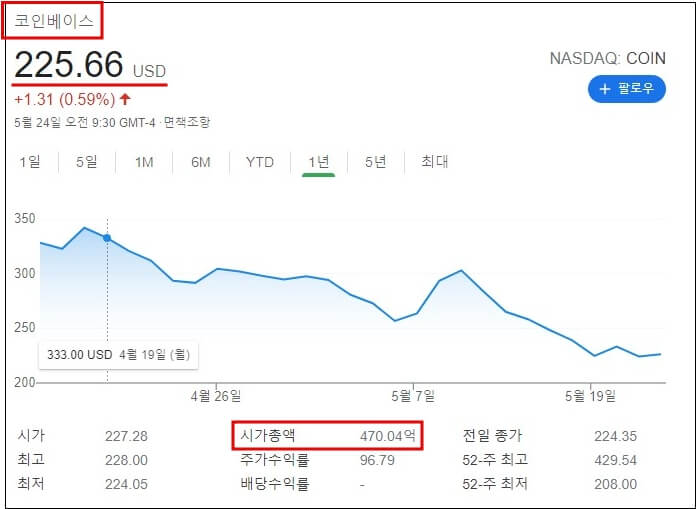Image resolution: width=696 pixels, height=509 pixels.
Task: Click the 52-주 최저 value 208.00
Action: pos(616,484)
